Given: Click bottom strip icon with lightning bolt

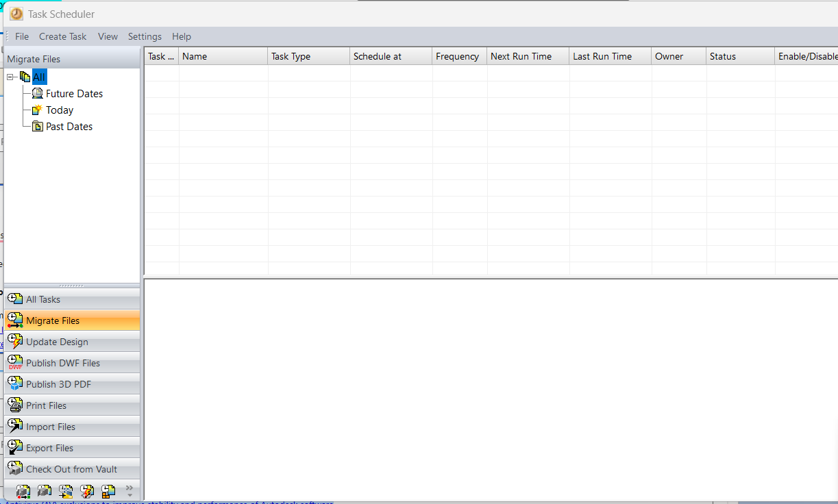Looking at the screenshot, I should (x=87, y=491).
